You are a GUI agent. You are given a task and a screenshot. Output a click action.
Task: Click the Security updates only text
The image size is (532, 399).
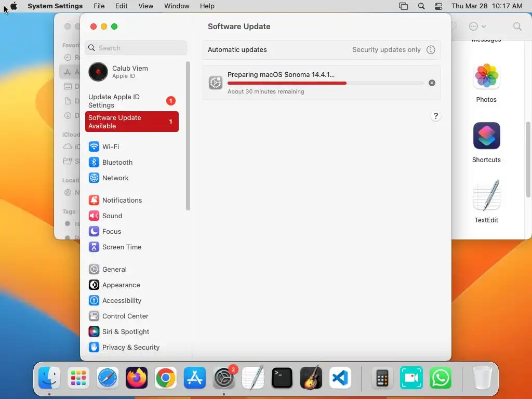(386, 49)
